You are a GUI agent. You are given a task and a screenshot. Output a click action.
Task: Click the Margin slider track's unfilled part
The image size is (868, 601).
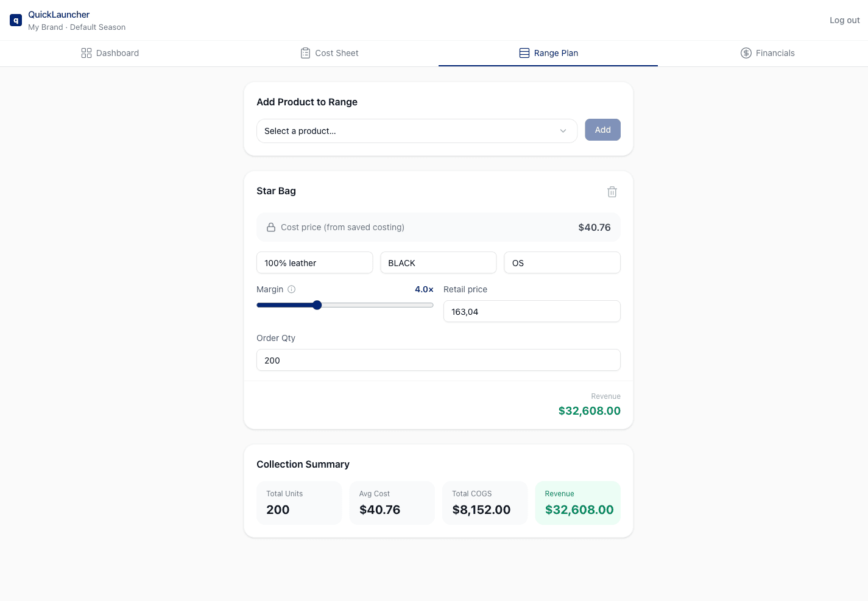(377, 305)
